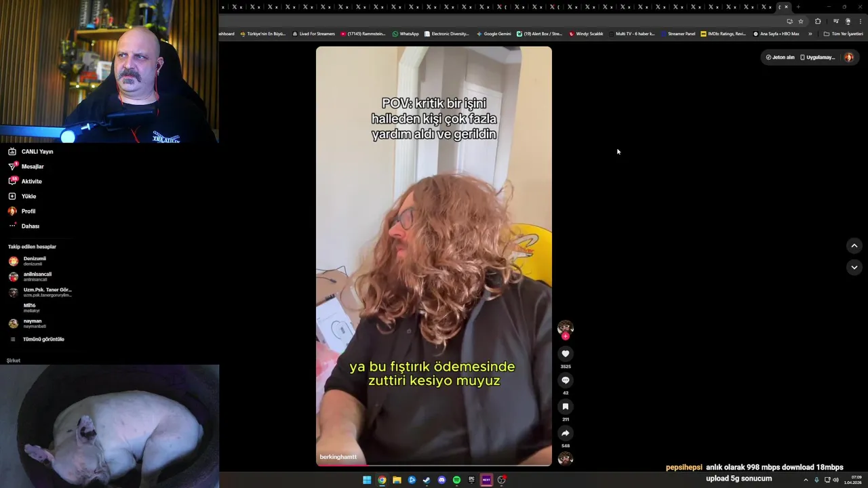Open Livad For Streamers bookmark
868x488 pixels.
(313, 34)
